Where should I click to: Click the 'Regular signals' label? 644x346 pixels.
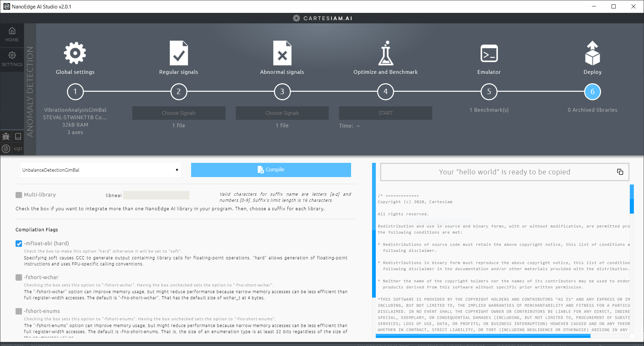[179, 72]
